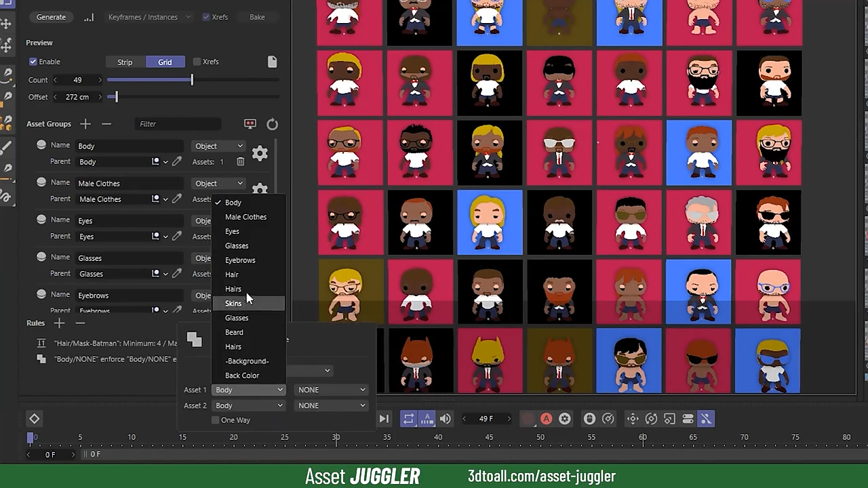The image size is (868, 488).
Task: Toggle Xrefs checkbox next to Grid
Action: pyautogui.click(x=197, y=62)
